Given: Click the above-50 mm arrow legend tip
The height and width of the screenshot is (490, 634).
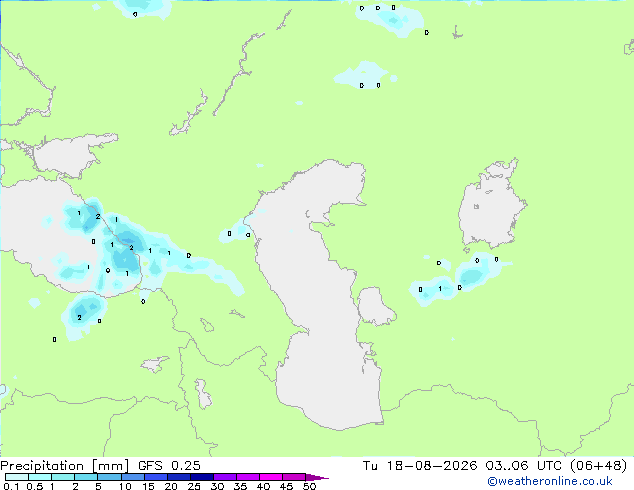Looking at the screenshot, I should (317, 477).
